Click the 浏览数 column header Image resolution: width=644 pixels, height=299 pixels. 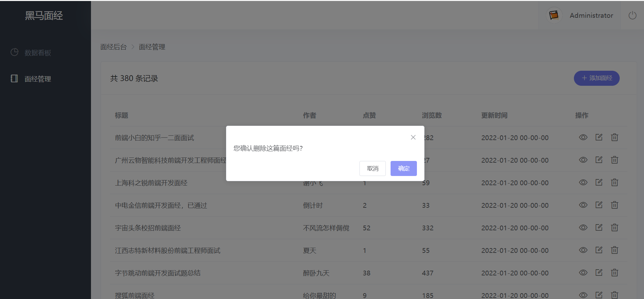(x=432, y=115)
